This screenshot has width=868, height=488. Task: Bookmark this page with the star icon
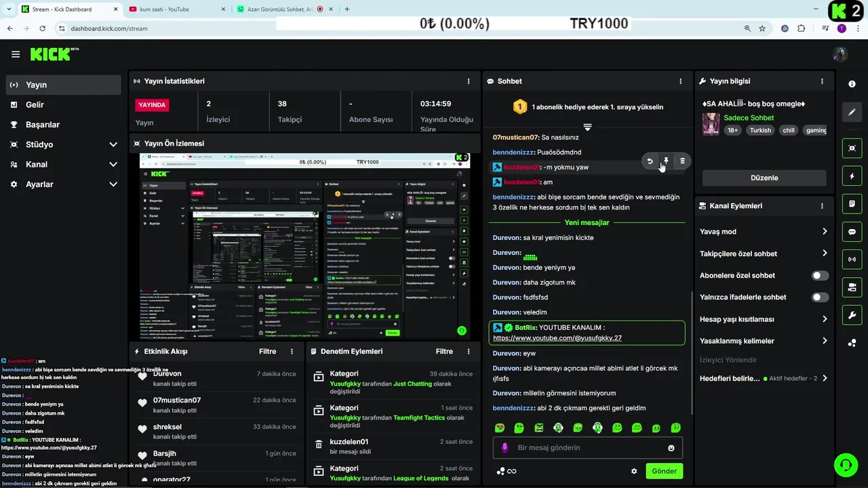click(762, 28)
